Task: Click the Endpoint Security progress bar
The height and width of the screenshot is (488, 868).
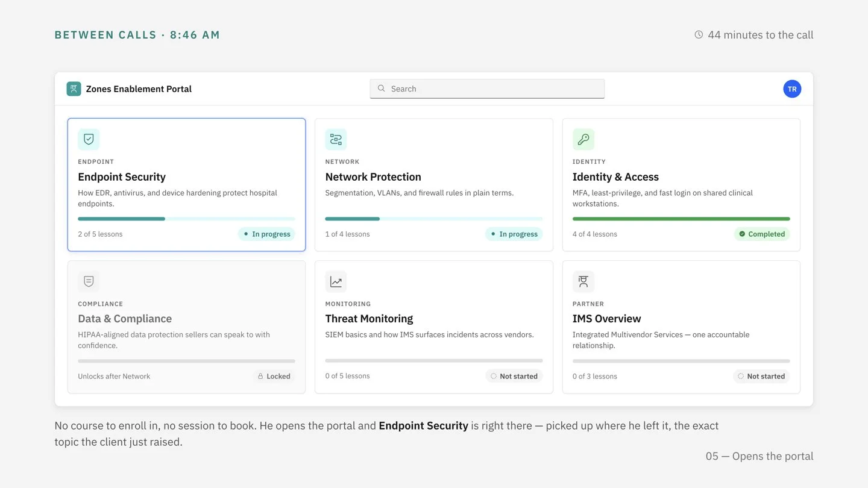Action: point(186,219)
